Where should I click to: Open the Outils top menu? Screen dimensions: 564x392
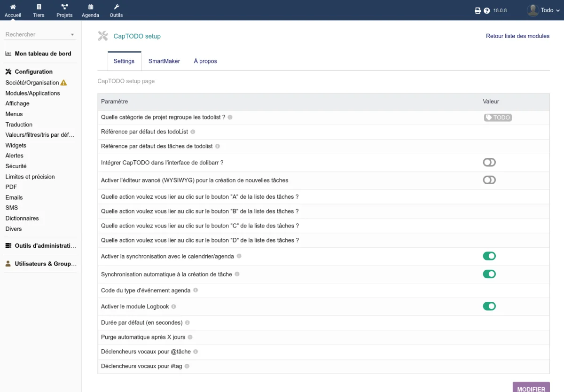coord(116,10)
